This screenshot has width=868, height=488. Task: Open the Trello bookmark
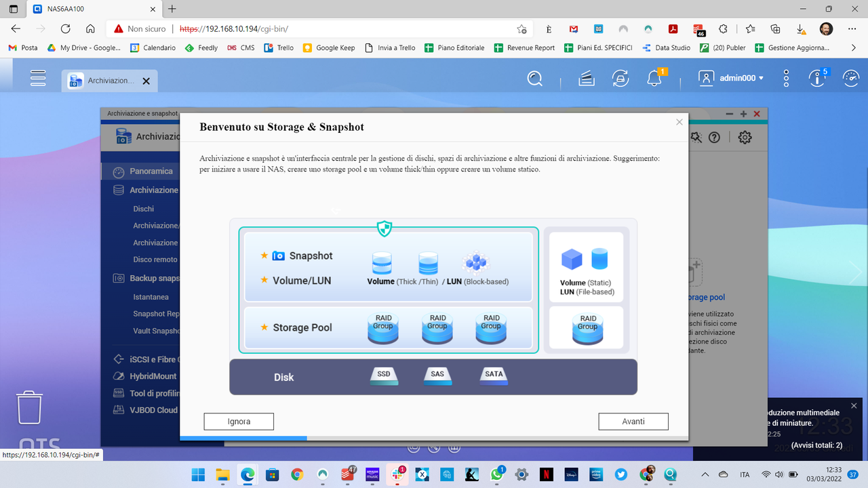tap(279, 48)
